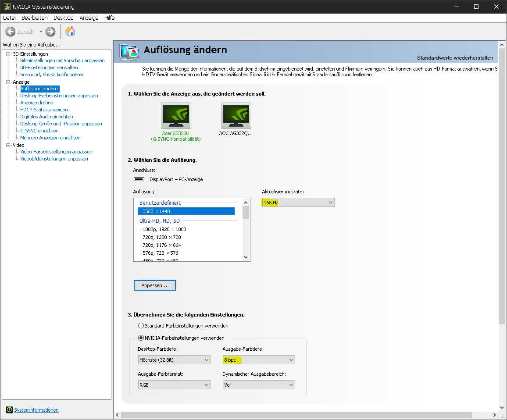The height and width of the screenshot is (420, 507).
Task: Open Video-Farbeinstellungen anpassen
Action: pyautogui.click(x=56, y=152)
